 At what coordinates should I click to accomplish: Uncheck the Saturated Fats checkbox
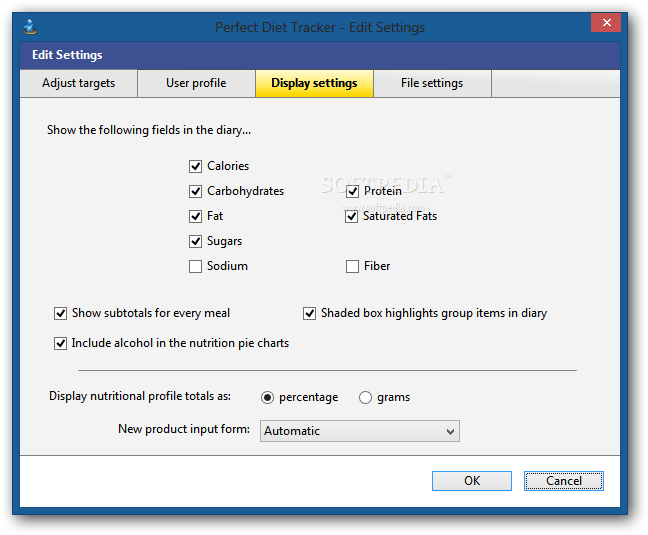coord(351,216)
